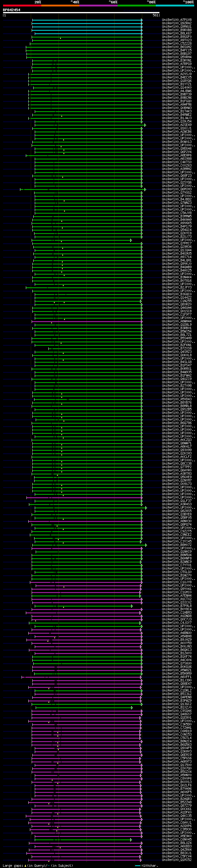The height and width of the screenshot is (868, 197).
Task: Select the UniRef100_C1HBM3 label
Action: (177, 612)
